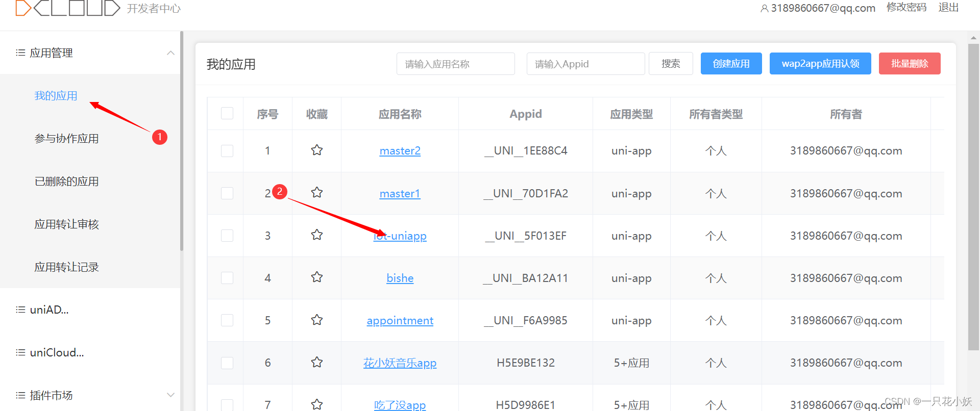The width and height of the screenshot is (980, 411).
Task: Click the 收藏 column header
Action: click(317, 114)
